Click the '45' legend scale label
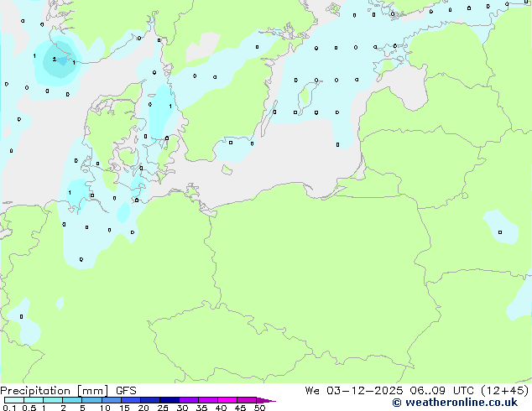Viewport: 532px width, 411px height. pyautogui.click(x=240, y=408)
